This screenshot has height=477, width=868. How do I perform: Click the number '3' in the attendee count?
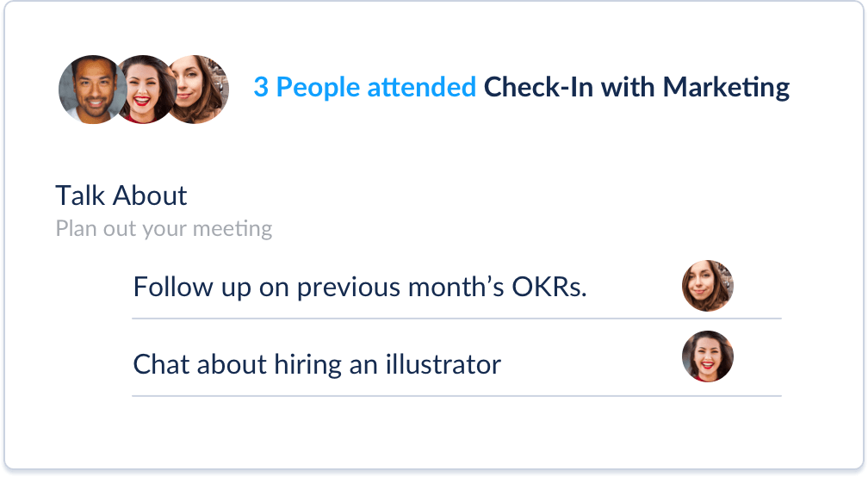(261, 88)
